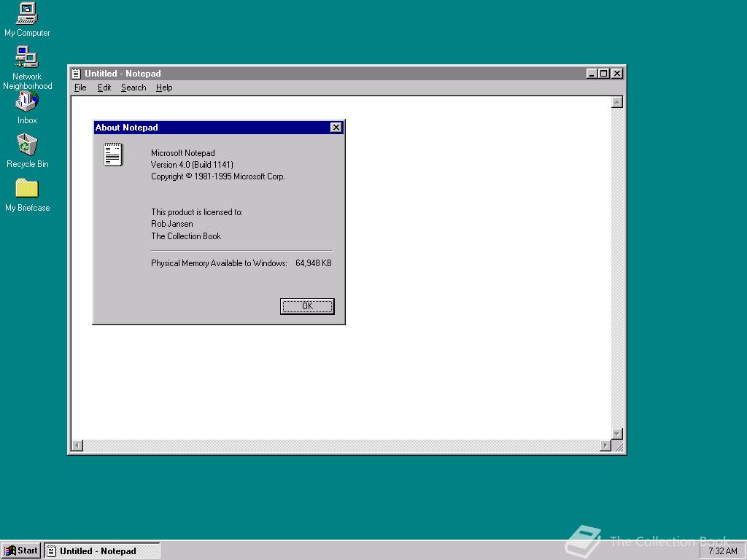Click Untitled - Notepad taskbar button

pyautogui.click(x=102, y=551)
